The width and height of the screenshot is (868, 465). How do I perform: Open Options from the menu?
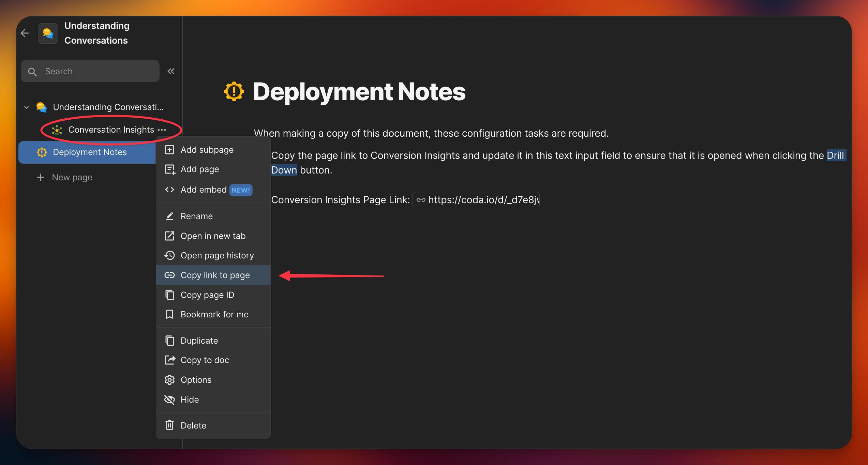click(213, 380)
